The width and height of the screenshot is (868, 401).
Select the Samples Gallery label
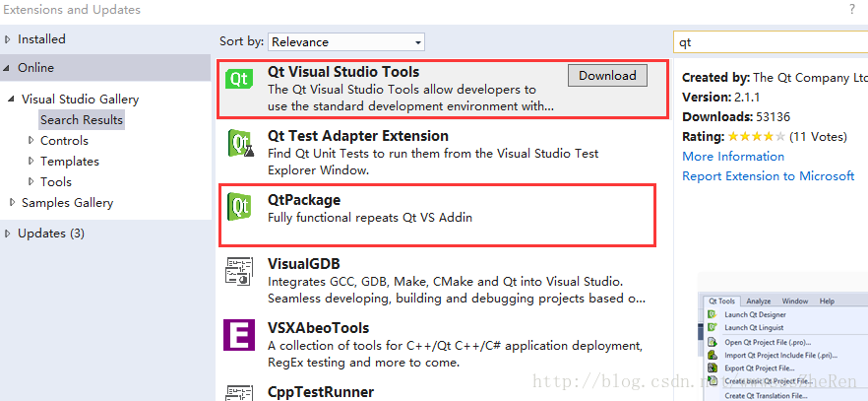68,203
